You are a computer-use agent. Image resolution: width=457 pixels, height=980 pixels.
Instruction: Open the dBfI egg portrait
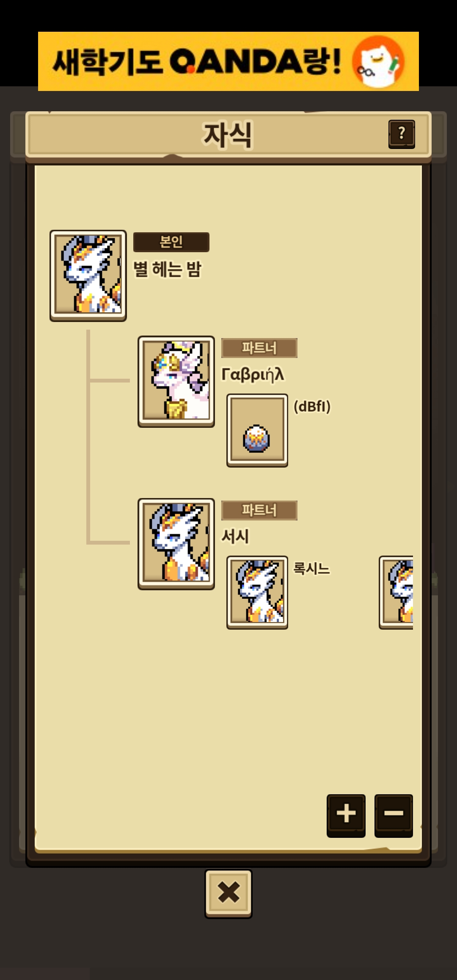coord(257,430)
